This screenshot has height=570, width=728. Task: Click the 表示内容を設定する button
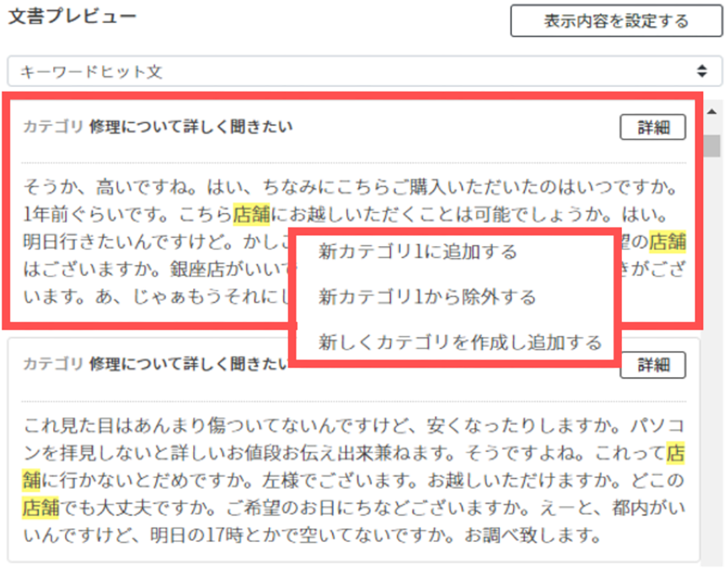616,21
